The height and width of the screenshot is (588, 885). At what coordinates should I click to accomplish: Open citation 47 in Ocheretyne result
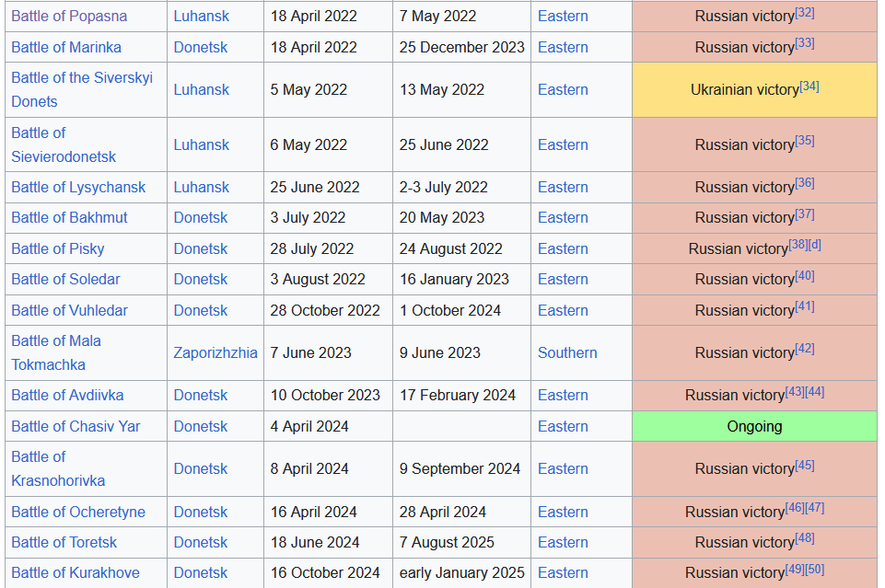point(814,508)
